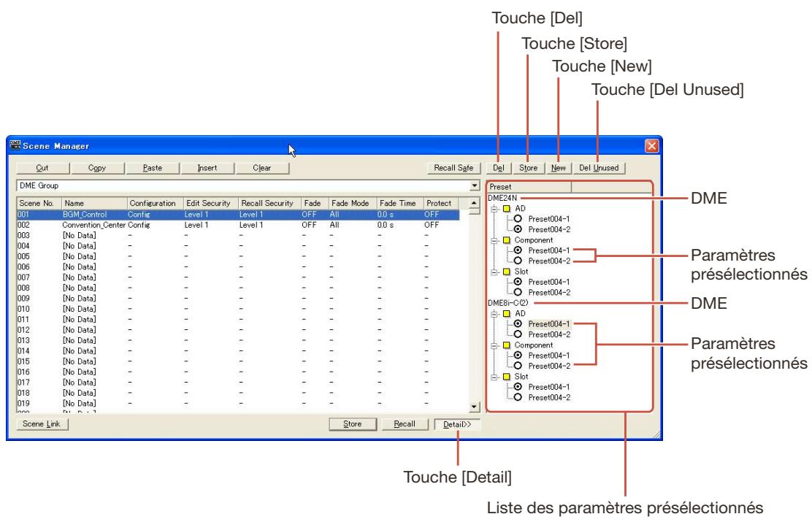Open the DME Group dropdown
The height and width of the screenshot is (522, 812).
pos(475,185)
